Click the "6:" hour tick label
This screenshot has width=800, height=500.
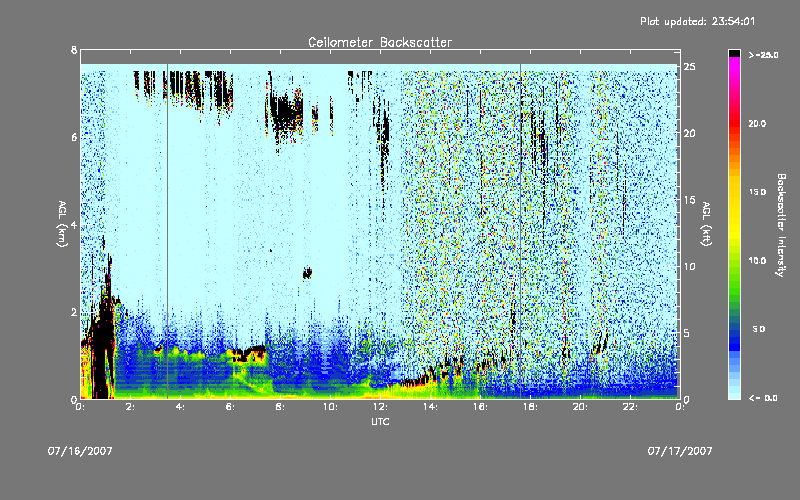point(230,407)
